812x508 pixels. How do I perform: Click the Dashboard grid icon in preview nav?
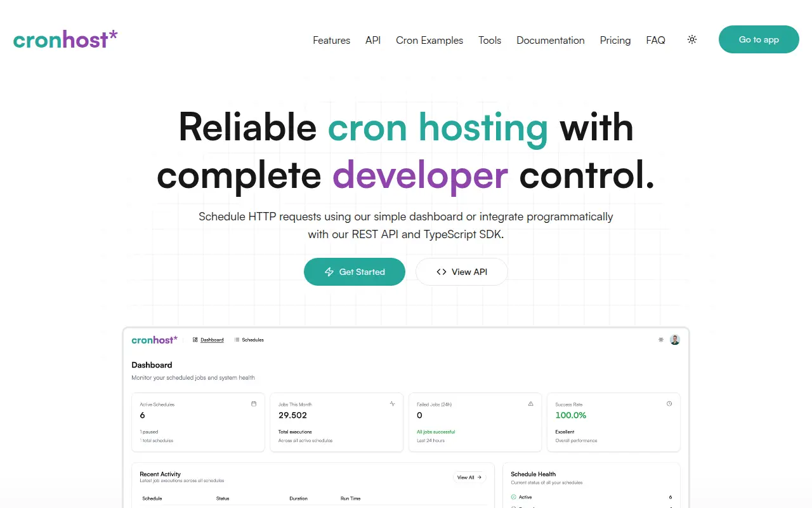[195, 340]
